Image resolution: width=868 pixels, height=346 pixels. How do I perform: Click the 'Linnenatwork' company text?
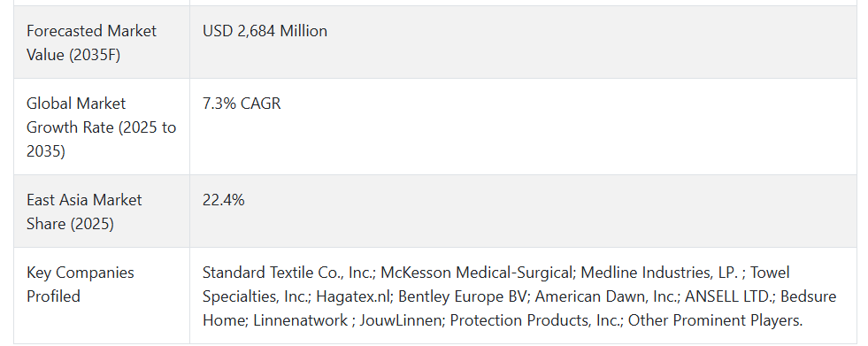300,320
